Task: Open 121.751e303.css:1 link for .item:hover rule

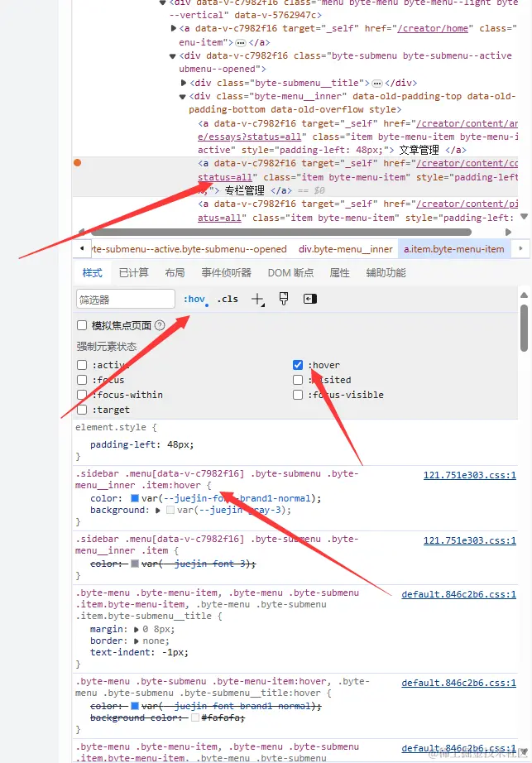Action: point(469,475)
